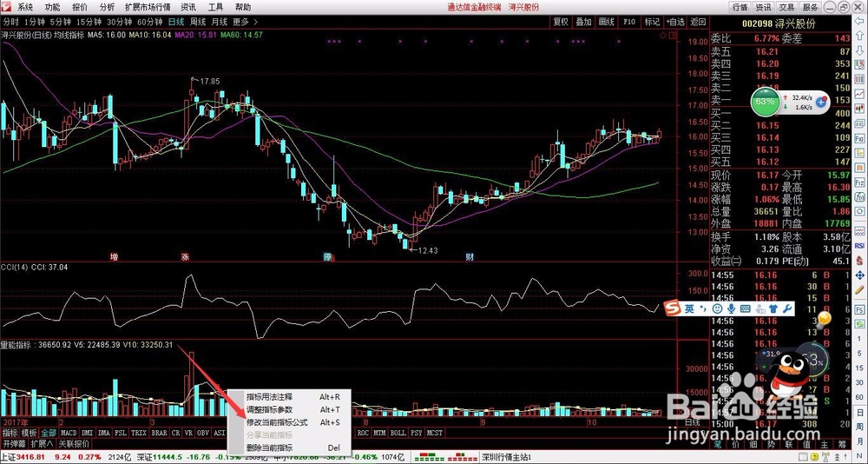
Task: Switch to the 周线 period tab
Action: [x=198, y=23]
